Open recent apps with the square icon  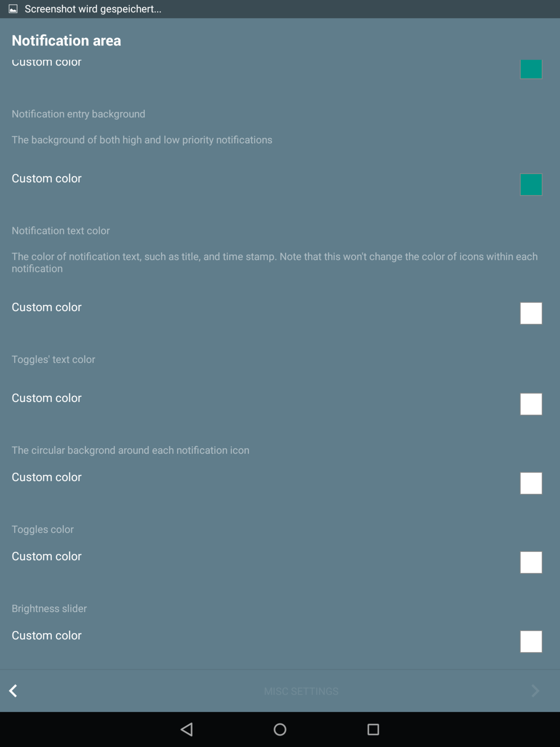click(x=373, y=729)
